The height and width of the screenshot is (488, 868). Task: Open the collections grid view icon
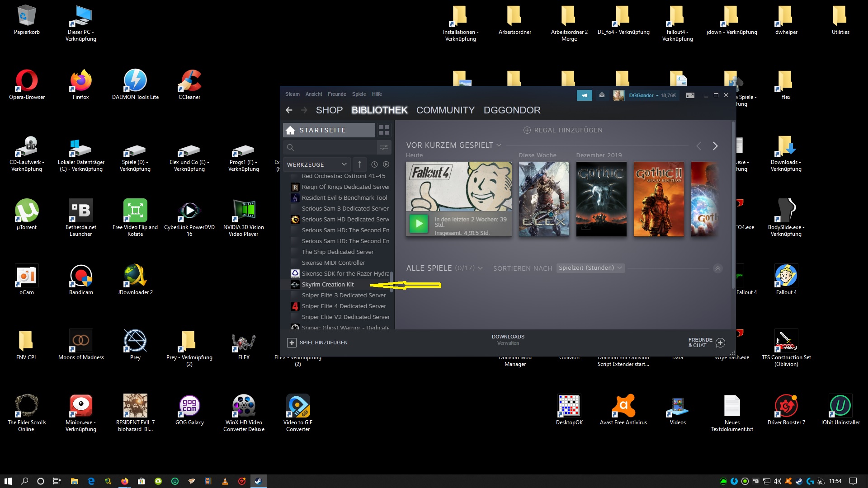pyautogui.click(x=384, y=130)
